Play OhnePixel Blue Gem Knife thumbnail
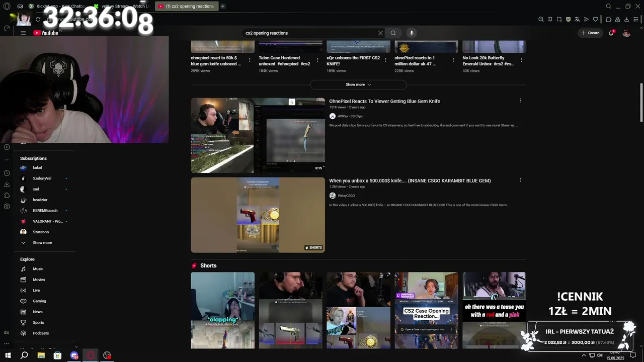The width and height of the screenshot is (644, 362). [258, 135]
